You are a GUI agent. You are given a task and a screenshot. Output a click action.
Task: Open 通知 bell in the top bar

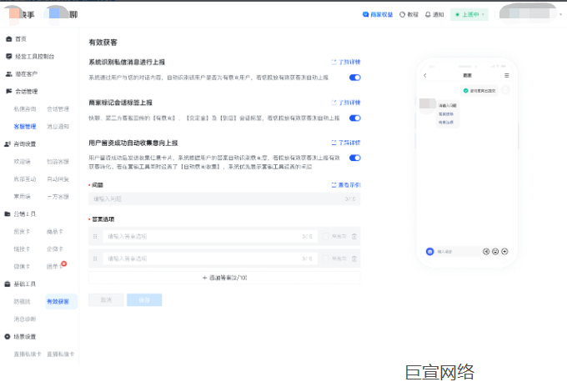[x=434, y=14]
